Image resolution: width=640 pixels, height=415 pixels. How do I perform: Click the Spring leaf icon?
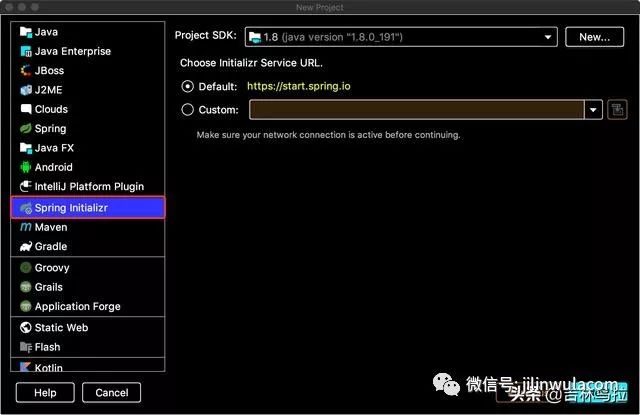pyautogui.click(x=26, y=129)
